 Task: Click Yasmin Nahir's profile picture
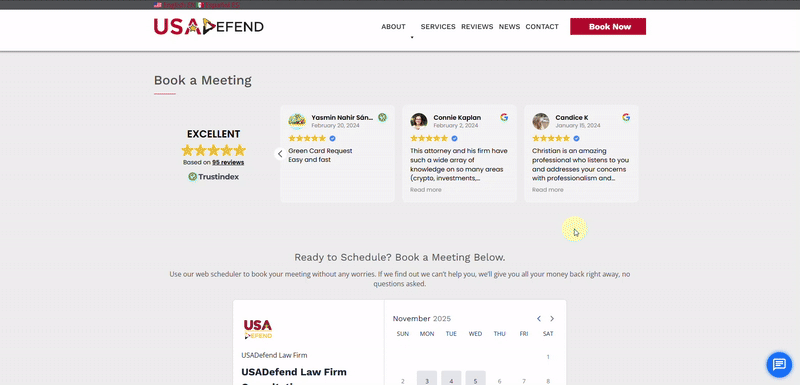click(x=297, y=121)
